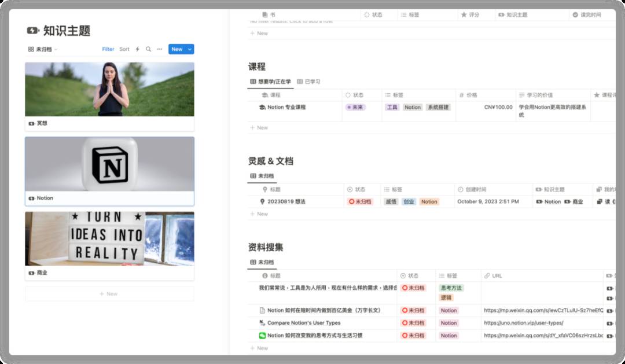Select the 未归档 tab under 灵感 & 文档
This screenshot has width=625, height=364.
click(x=262, y=176)
